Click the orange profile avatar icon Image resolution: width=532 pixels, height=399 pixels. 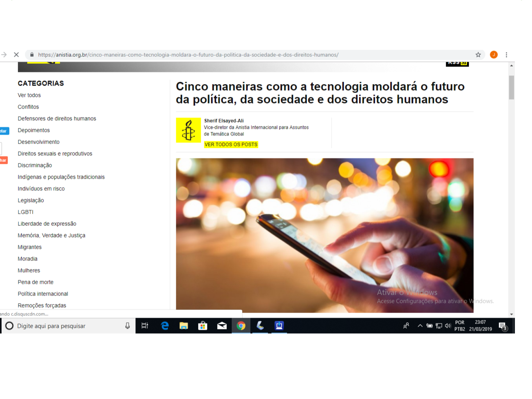coord(494,55)
